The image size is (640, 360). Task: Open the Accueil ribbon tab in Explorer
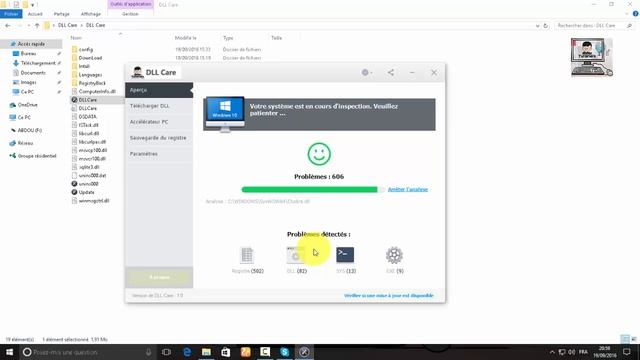[35, 14]
